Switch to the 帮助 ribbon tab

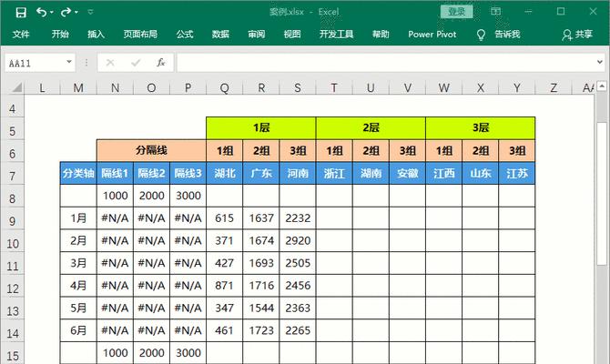click(x=381, y=35)
